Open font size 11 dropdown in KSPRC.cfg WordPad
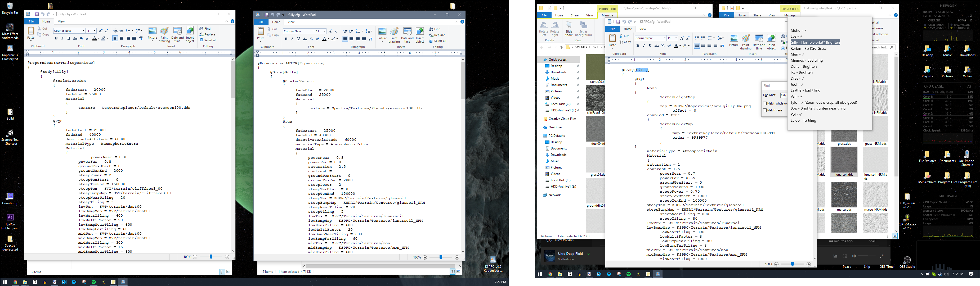Screen dimensions: 980x286 tap(676, 38)
